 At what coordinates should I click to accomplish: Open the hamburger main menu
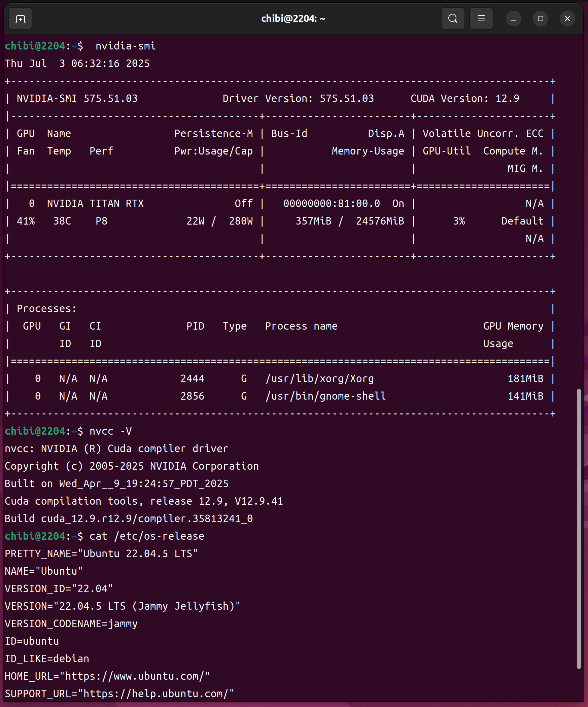[481, 19]
